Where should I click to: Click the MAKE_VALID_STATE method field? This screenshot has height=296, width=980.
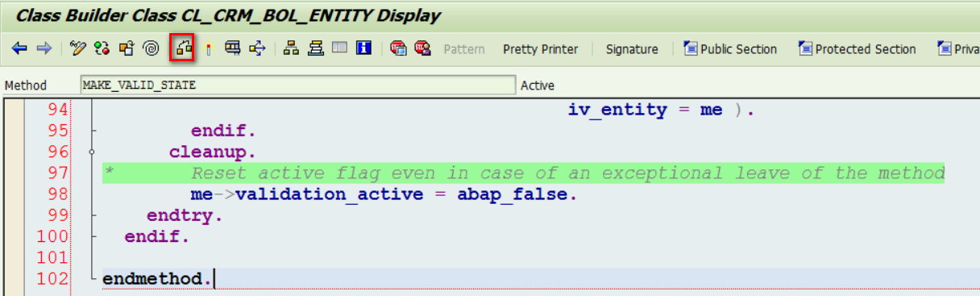pyautogui.click(x=298, y=85)
